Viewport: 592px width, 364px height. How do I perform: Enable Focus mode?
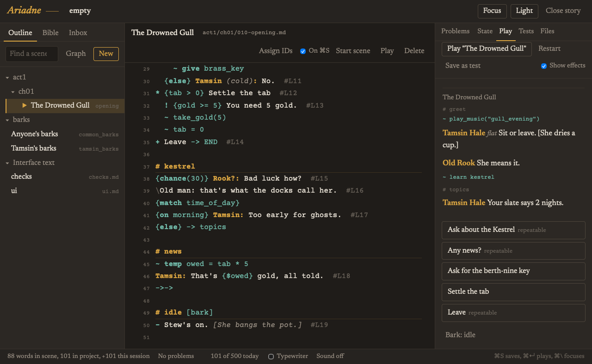492,11
